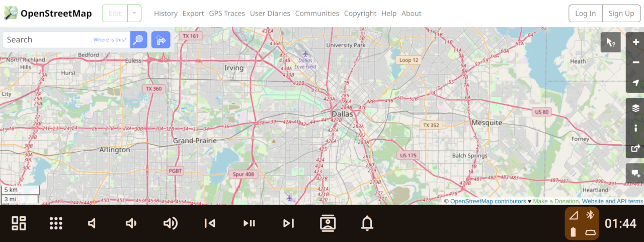Open the OpenStreetMap contributors link
Viewport: 644px width, 242px height.
[x=488, y=201]
